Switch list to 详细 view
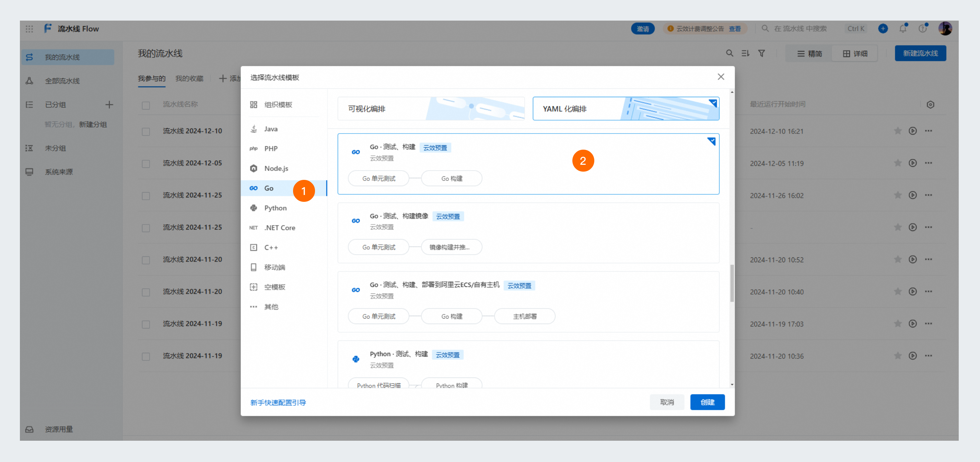 pos(855,54)
